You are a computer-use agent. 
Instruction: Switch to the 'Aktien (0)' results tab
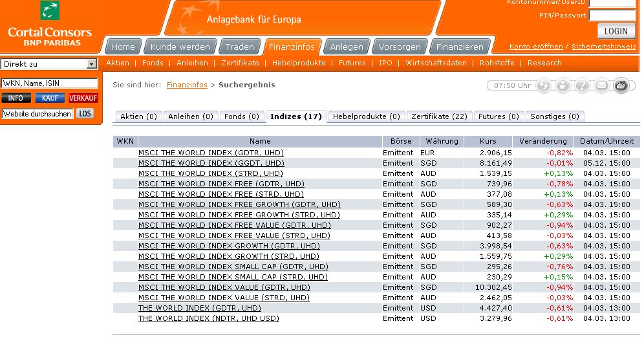pos(138,116)
